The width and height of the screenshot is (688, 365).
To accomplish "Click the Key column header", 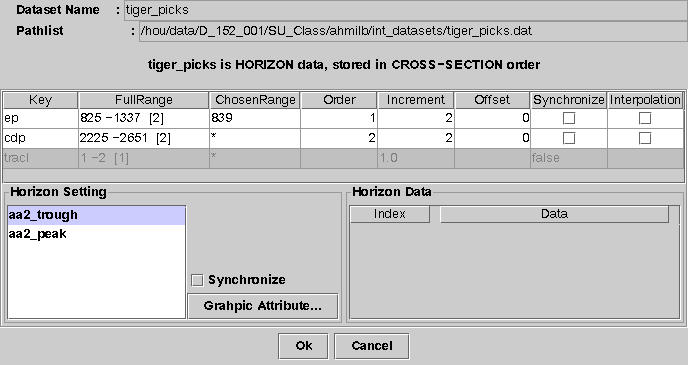I will point(40,100).
